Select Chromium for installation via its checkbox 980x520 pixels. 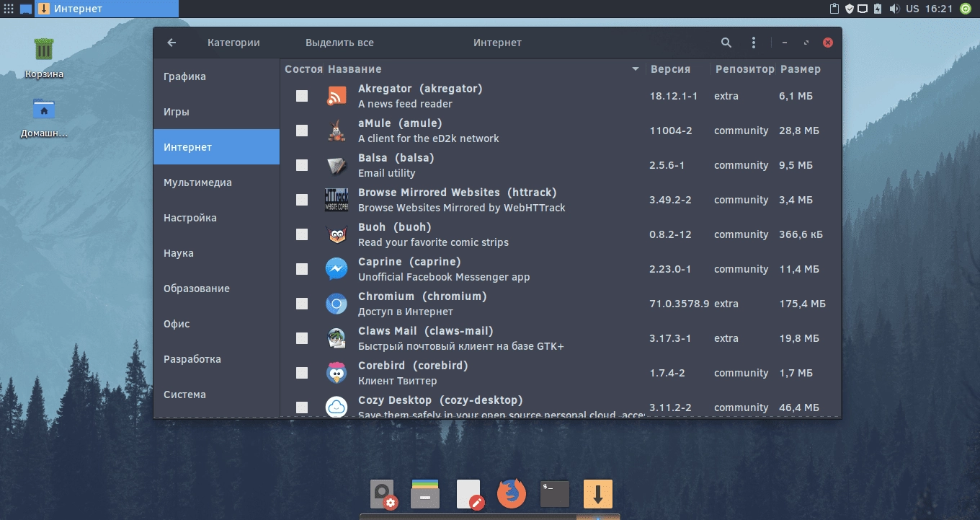click(x=301, y=304)
